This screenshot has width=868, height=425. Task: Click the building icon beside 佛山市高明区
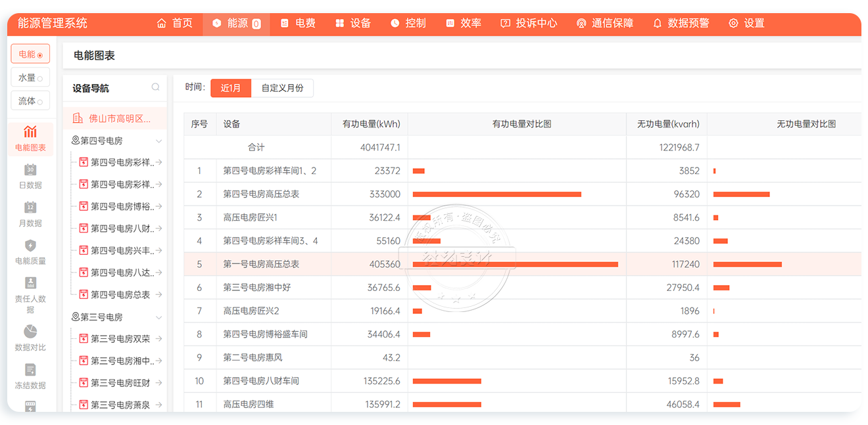tap(78, 118)
